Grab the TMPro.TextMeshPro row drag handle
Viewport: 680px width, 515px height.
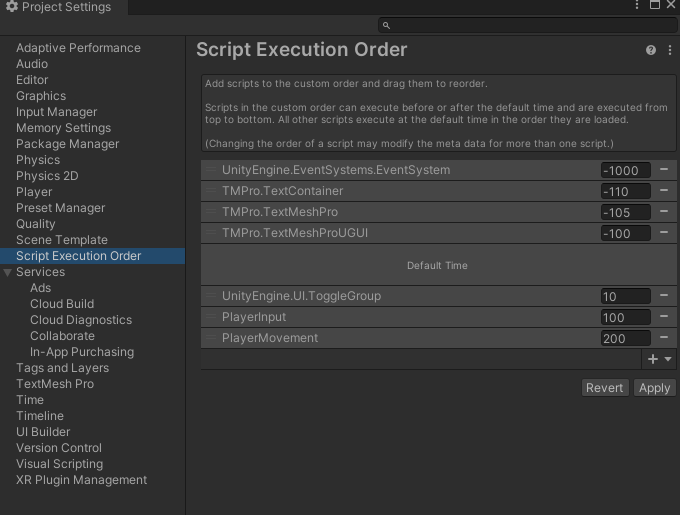click(x=211, y=212)
